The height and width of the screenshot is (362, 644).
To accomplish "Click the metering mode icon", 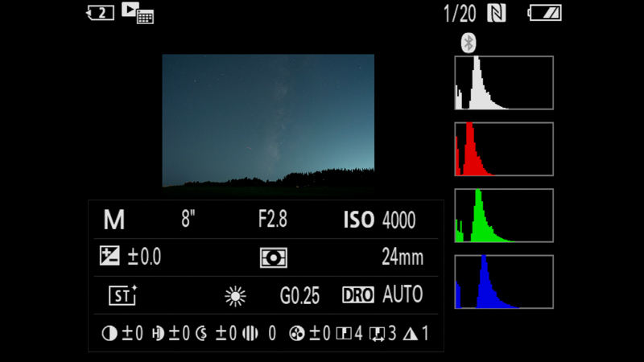I will pyautogui.click(x=273, y=257).
